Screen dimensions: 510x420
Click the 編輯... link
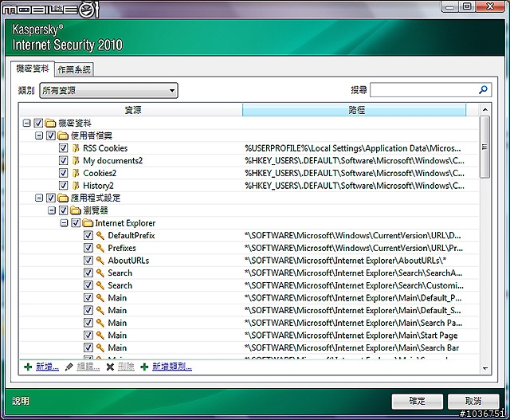tap(88, 367)
